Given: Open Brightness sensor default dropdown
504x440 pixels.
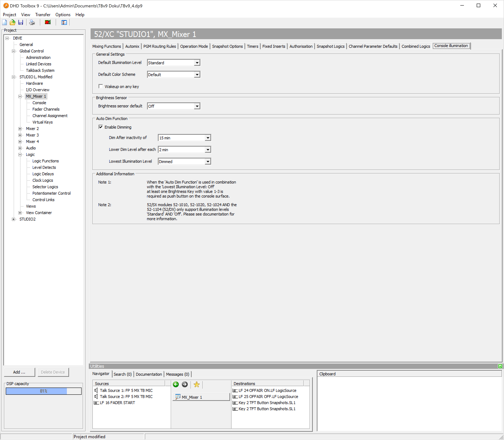Looking at the screenshot, I should coord(197,106).
